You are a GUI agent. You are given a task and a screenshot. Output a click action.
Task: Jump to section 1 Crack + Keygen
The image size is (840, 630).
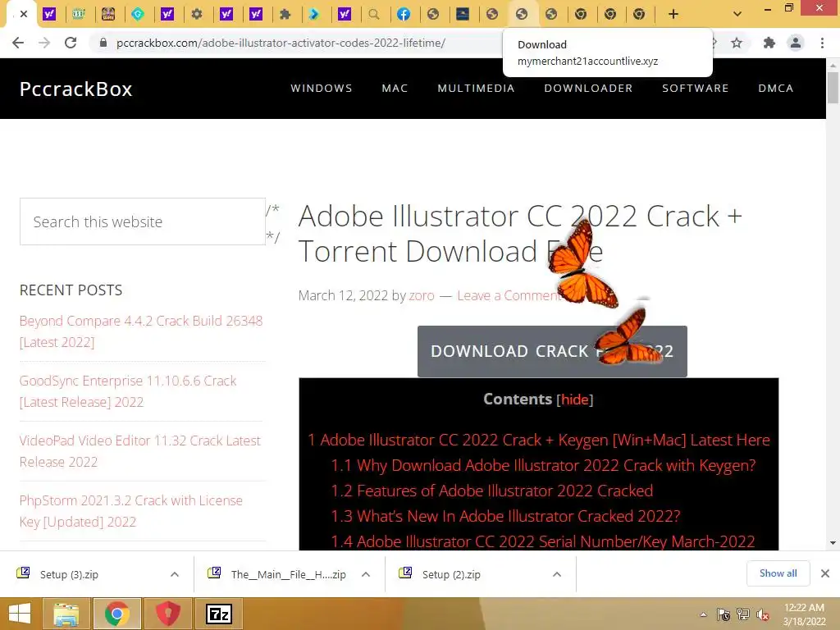(x=538, y=440)
